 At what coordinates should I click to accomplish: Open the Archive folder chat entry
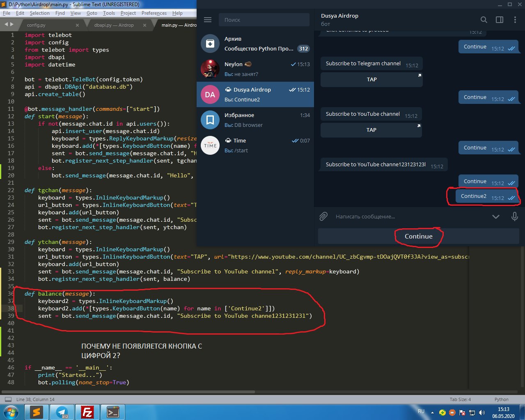click(x=255, y=44)
